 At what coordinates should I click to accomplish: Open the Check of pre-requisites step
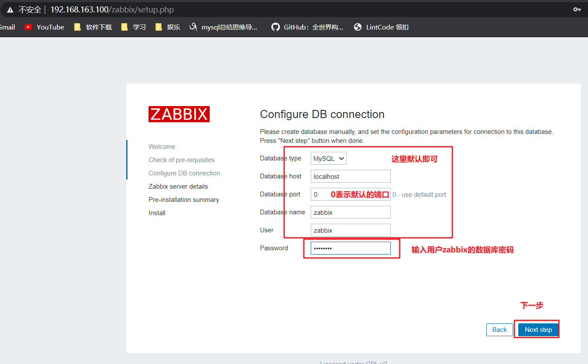181,160
